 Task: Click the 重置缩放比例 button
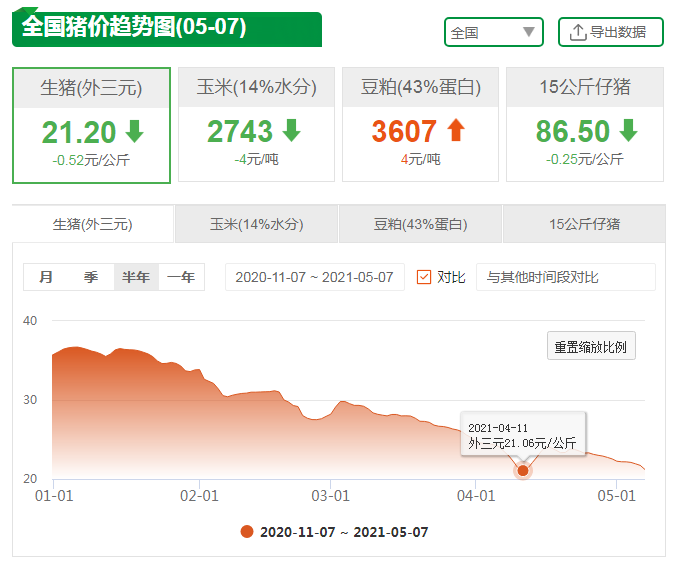point(591,346)
